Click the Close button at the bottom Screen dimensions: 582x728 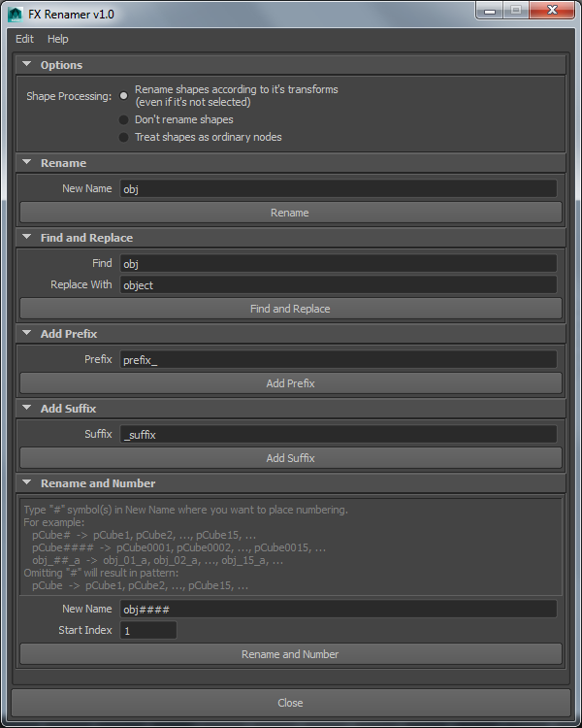[290, 703]
